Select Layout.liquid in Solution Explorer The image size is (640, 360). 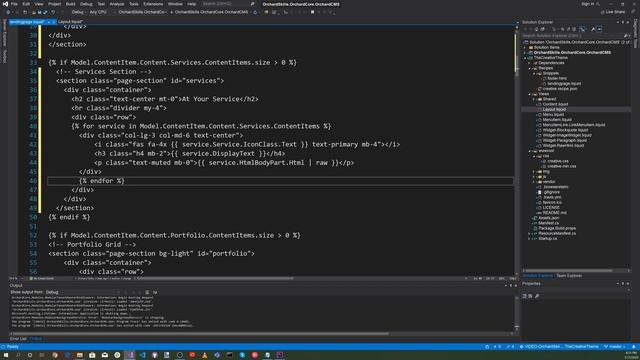coord(554,109)
